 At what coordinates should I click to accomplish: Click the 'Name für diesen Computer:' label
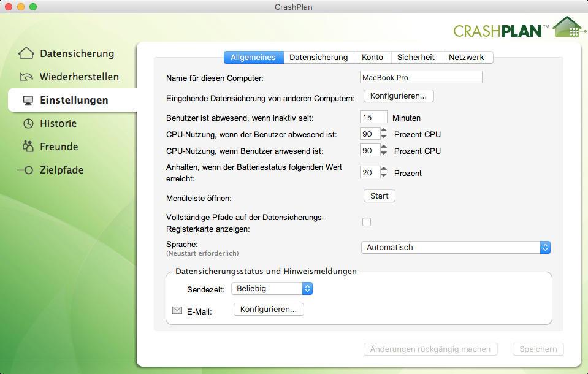(x=215, y=78)
